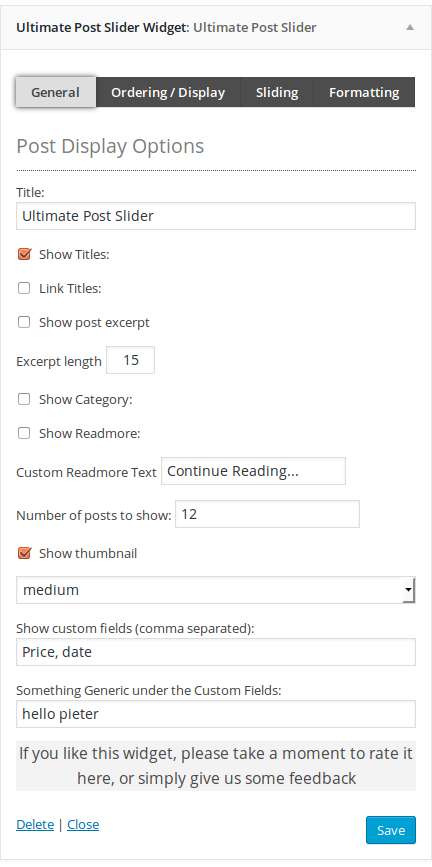Enable the Link Titles checkbox
The image size is (432, 867).
24,288
